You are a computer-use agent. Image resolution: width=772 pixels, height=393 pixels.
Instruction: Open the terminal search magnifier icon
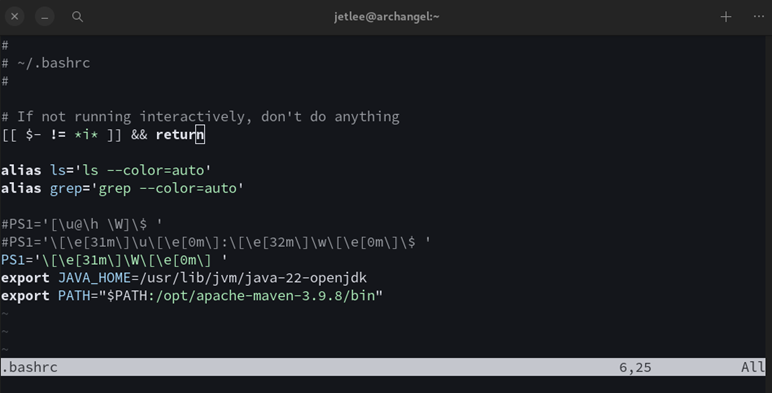(77, 17)
